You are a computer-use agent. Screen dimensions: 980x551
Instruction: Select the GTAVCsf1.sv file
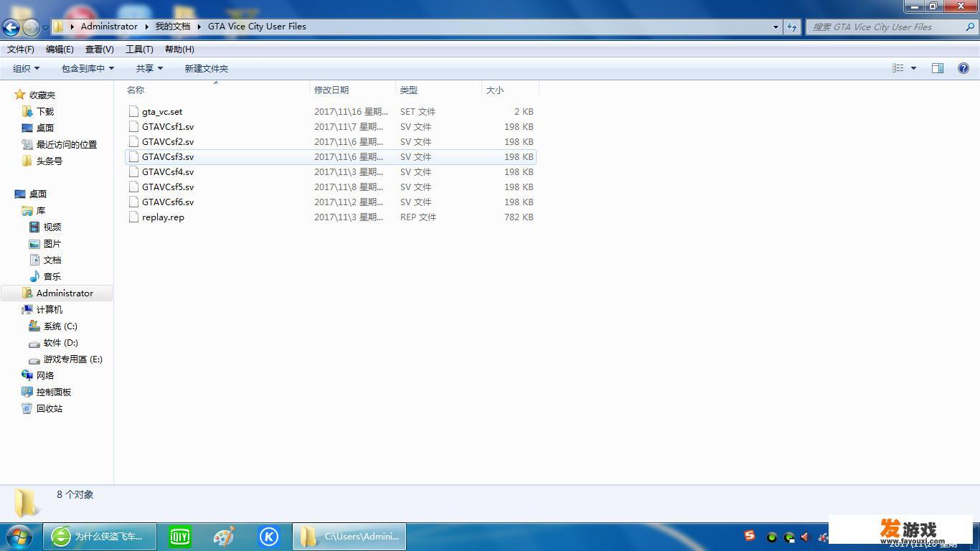(x=331, y=126)
